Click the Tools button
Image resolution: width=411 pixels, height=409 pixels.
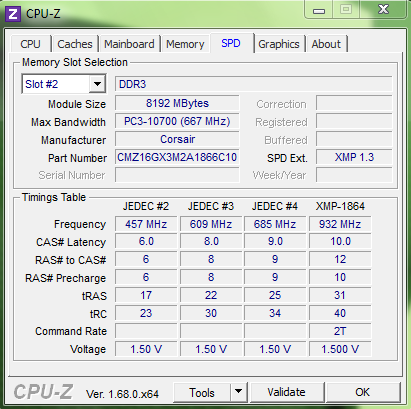[202, 392]
